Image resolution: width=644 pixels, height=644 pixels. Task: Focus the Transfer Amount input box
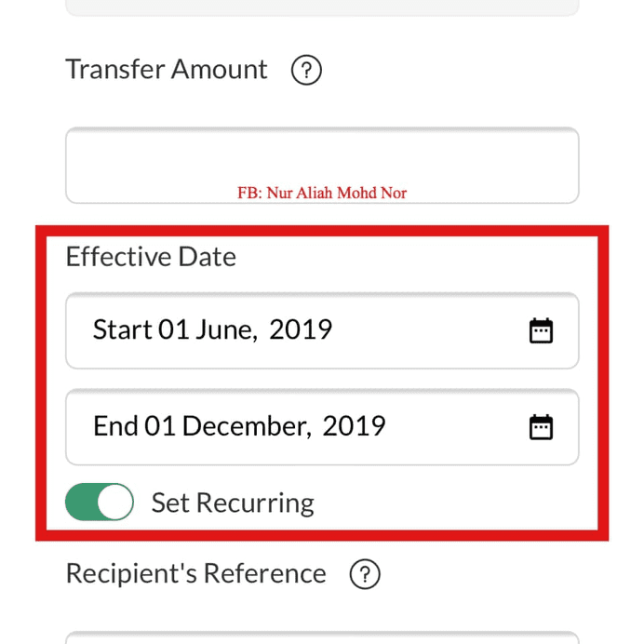[x=322, y=160]
